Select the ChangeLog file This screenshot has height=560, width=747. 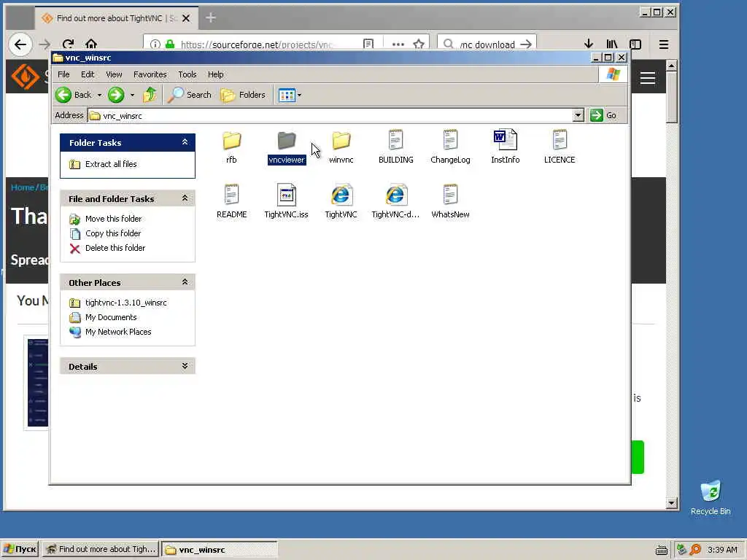coord(450,147)
